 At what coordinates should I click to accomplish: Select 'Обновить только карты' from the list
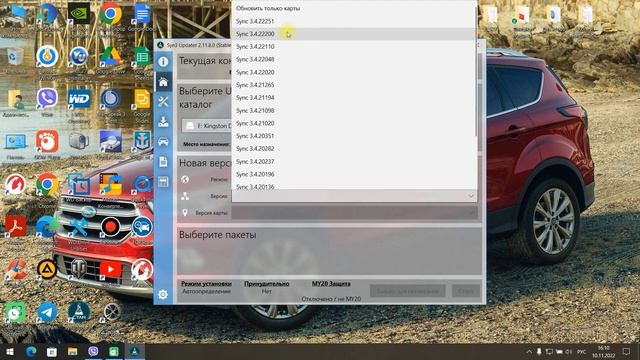pos(353,8)
